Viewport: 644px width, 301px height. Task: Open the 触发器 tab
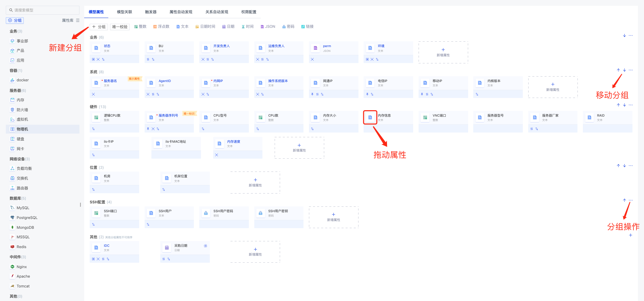[x=151, y=12]
